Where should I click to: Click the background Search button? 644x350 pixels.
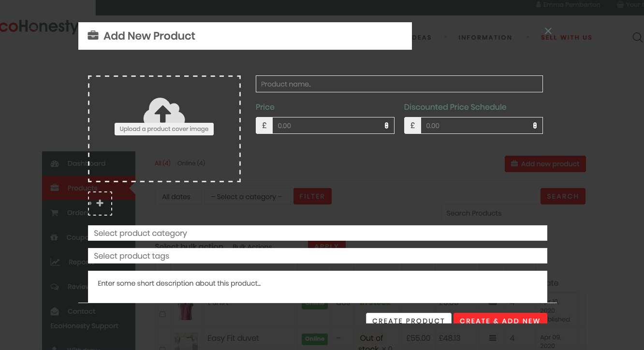tap(563, 196)
